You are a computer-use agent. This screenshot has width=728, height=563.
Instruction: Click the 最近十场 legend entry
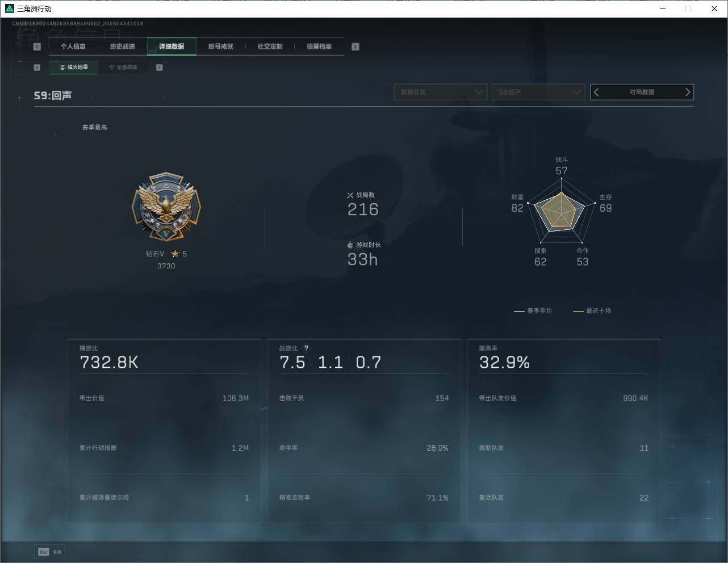[x=592, y=311]
